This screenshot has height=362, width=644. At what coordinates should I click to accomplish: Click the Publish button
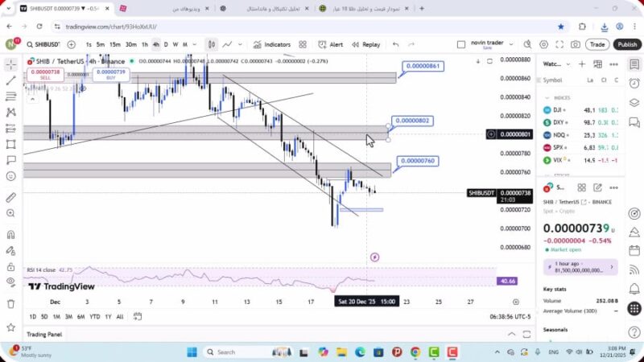click(626, 44)
